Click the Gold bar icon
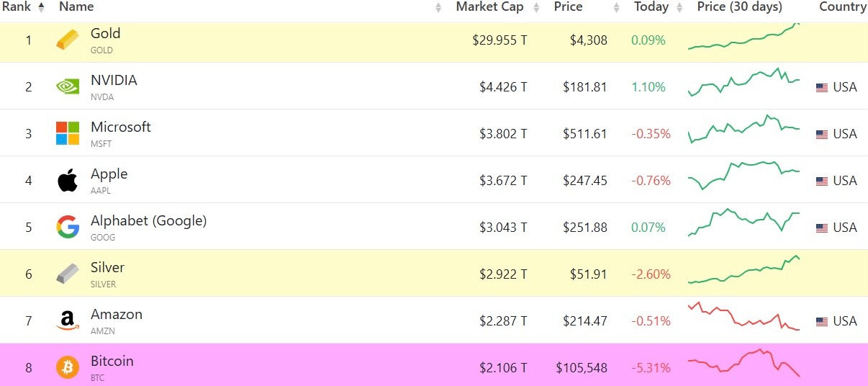This screenshot has width=868, height=386. [68, 40]
